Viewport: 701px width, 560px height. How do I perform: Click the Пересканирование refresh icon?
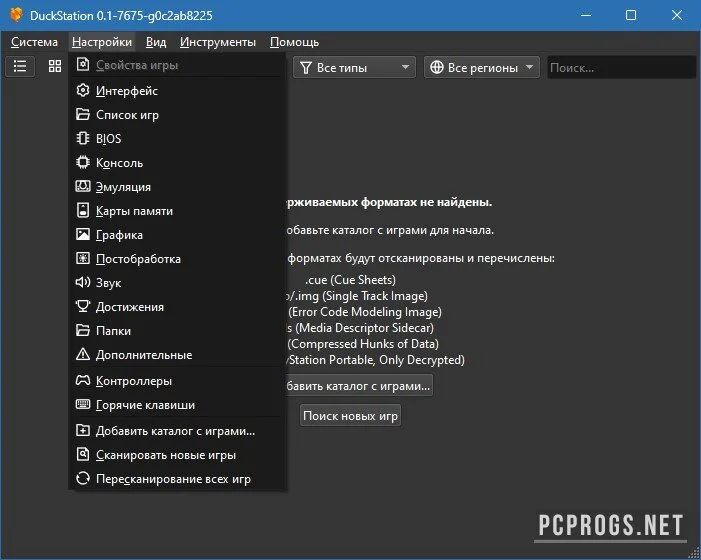point(83,479)
